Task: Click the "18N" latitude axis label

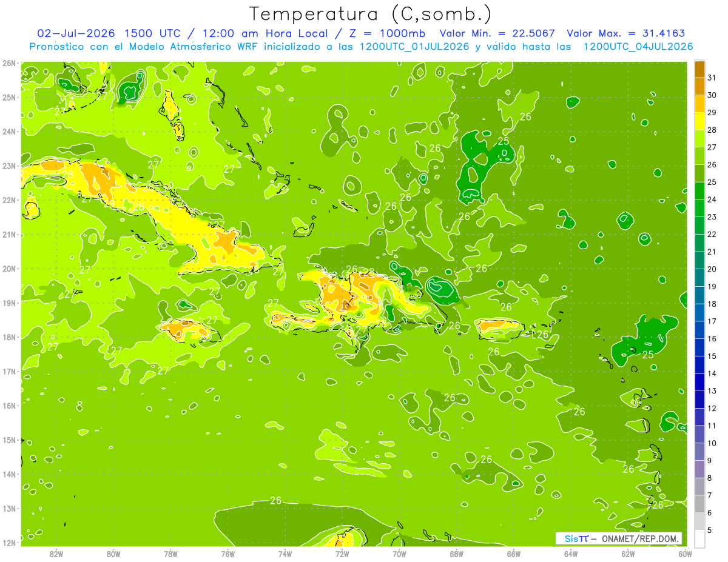Action: pyautogui.click(x=9, y=337)
